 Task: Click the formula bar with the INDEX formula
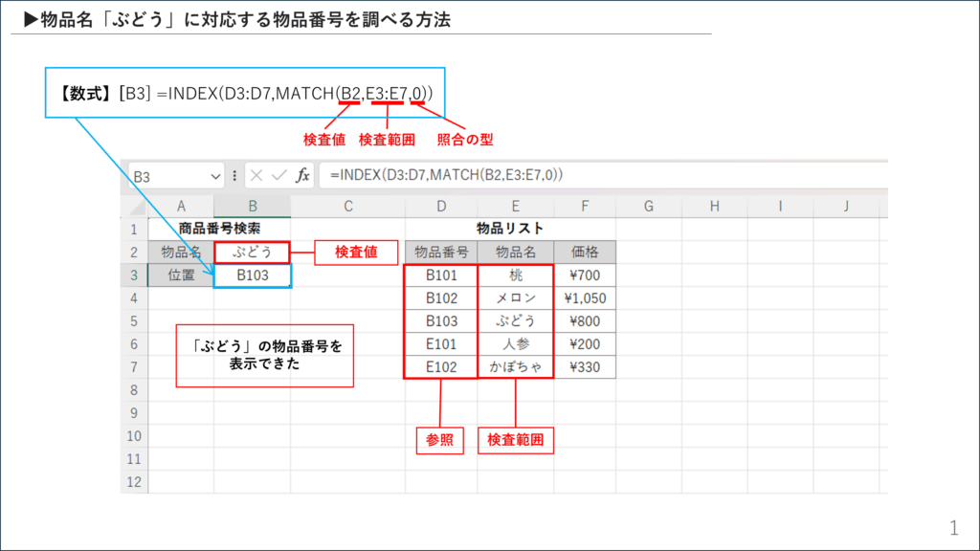603,175
